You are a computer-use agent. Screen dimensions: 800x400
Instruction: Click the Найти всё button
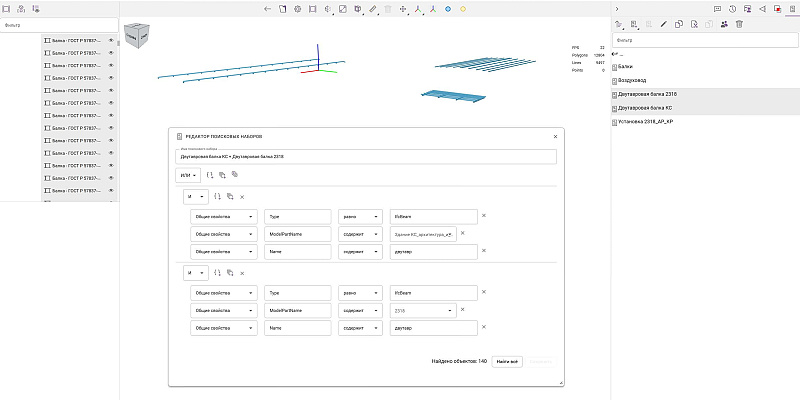[x=507, y=362]
